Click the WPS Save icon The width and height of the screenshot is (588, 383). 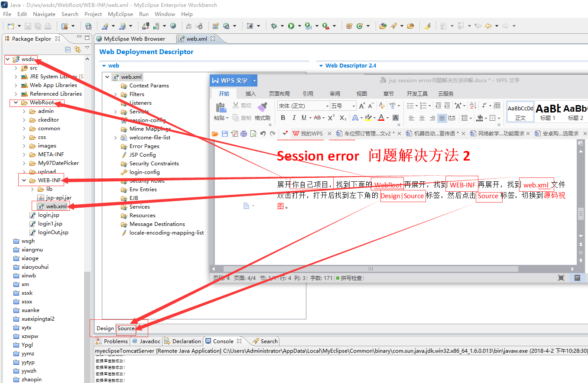(x=224, y=134)
